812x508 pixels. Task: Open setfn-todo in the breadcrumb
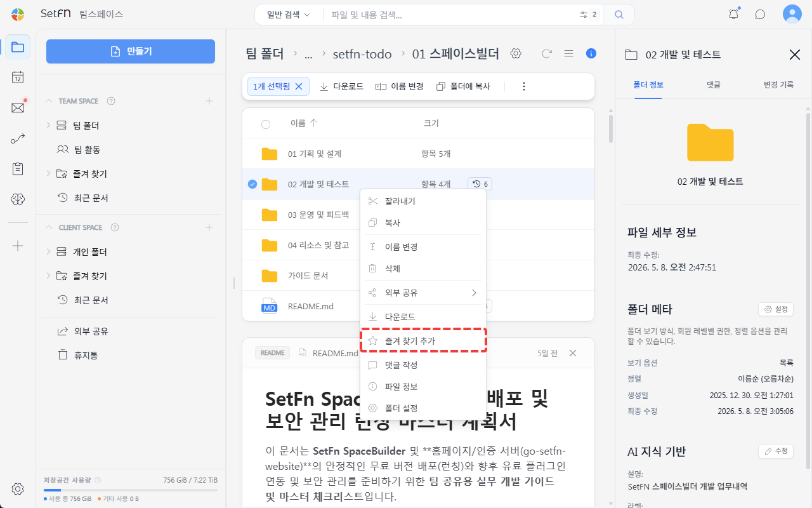pos(362,55)
